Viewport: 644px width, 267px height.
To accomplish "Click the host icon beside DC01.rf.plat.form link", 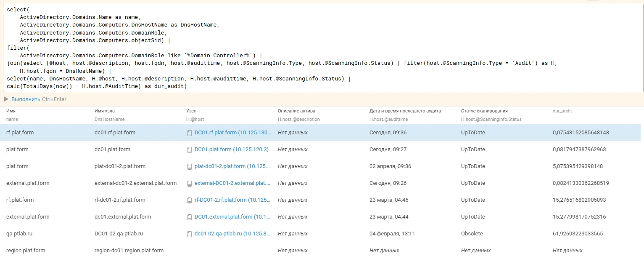I will (190, 133).
